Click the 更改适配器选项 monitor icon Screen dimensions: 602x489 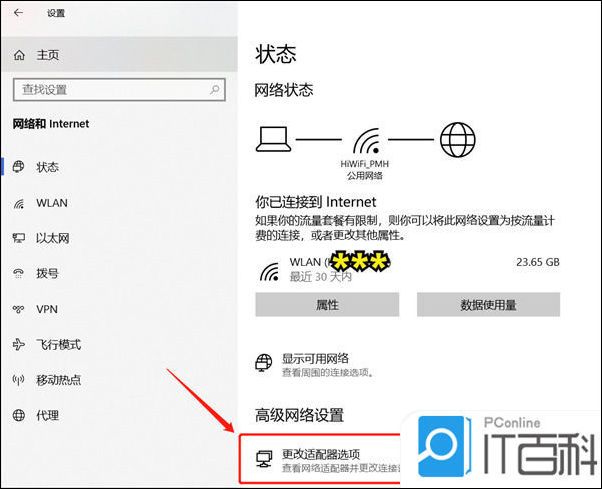[264, 459]
